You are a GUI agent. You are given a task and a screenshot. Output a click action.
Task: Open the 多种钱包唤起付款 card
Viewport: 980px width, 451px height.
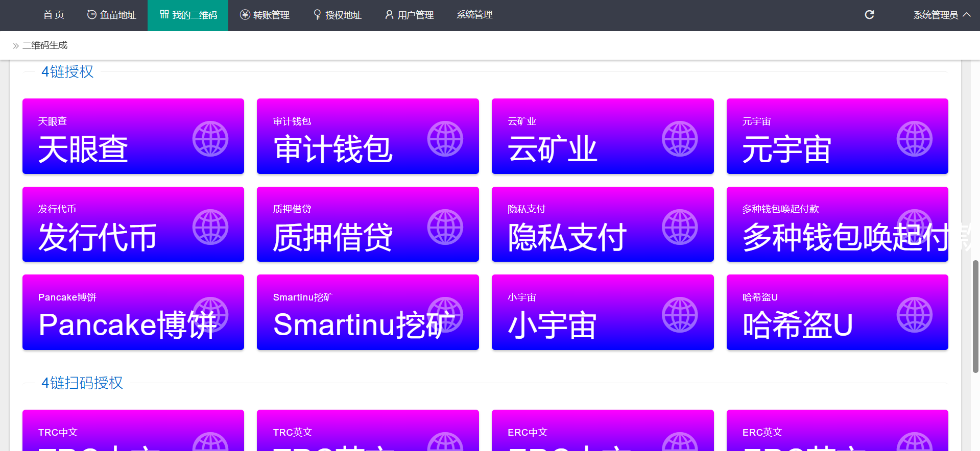pos(837,224)
